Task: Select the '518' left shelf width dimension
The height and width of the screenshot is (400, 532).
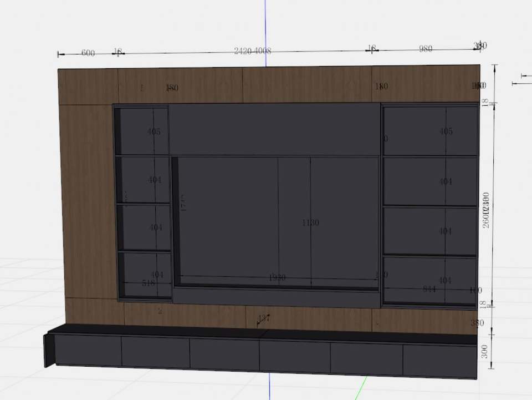Action: (149, 282)
